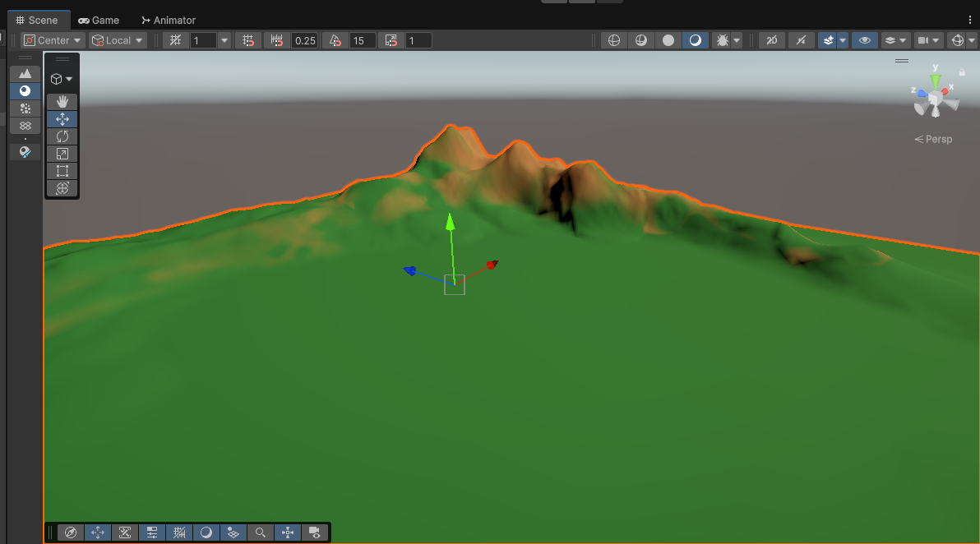
Task: Switch to the Game tab
Action: coord(99,20)
